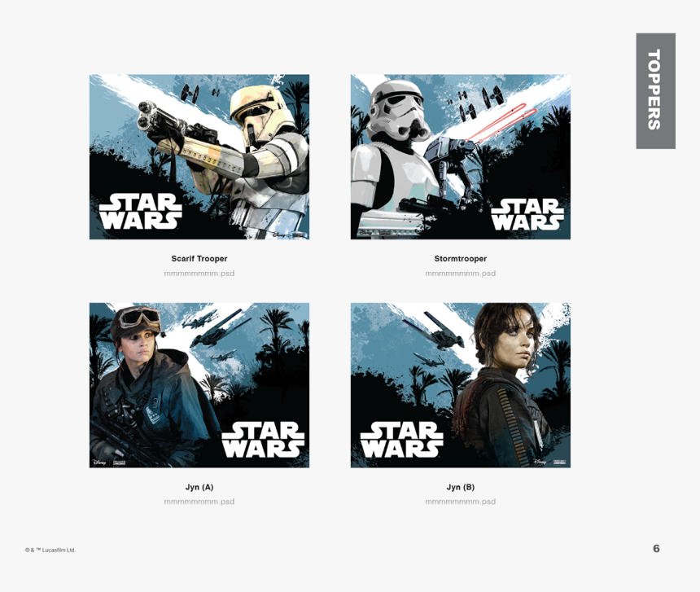Click the 'Stormtrooper' caption
This screenshot has width=700, height=592.
[460, 258]
